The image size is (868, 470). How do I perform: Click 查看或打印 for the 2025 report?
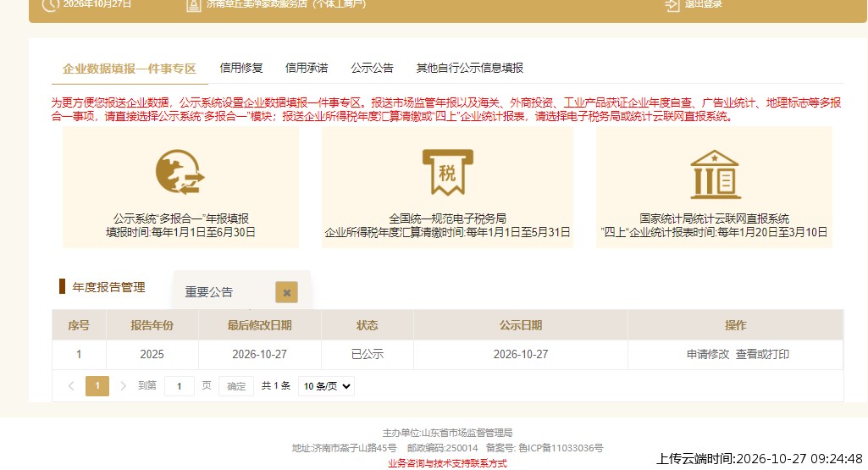point(762,354)
